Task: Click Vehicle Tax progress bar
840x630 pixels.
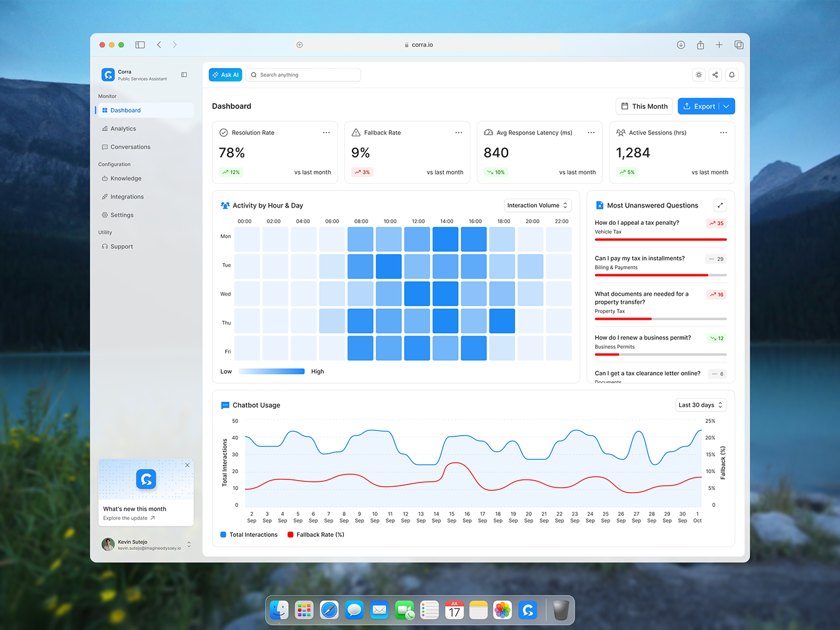Action: (x=661, y=239)
